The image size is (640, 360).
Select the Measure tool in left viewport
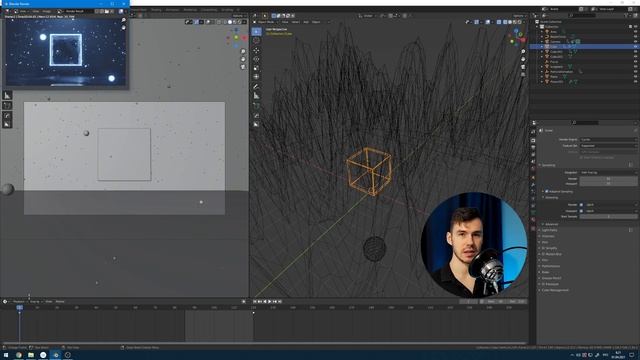pyautogui.click(x=7, y=96)
